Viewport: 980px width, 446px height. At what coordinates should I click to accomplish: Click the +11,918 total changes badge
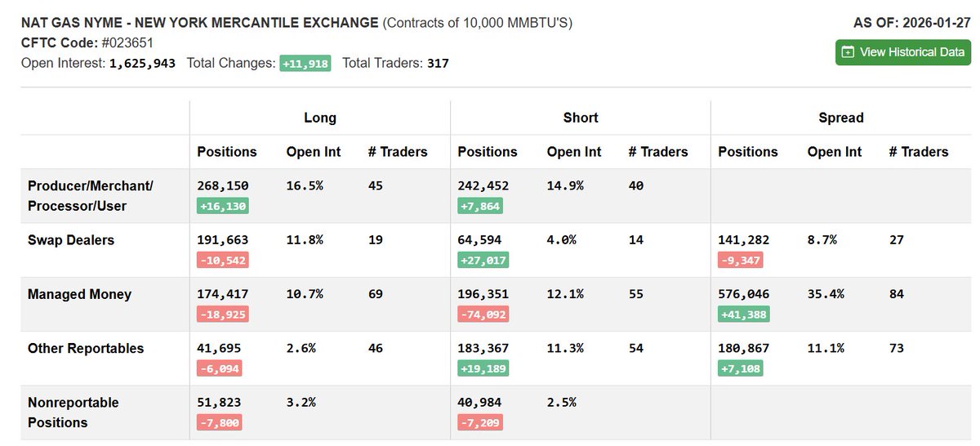pyautogui.click(x=305, y=63)
